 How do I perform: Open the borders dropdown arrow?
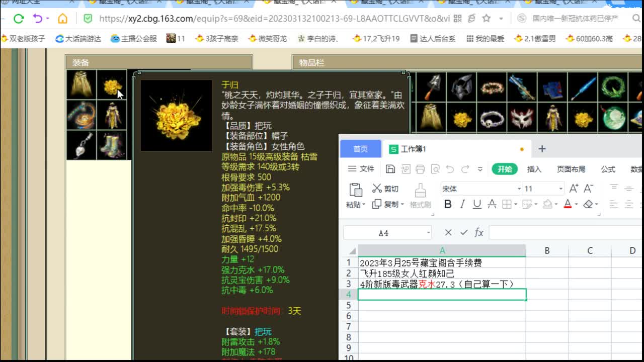point(515,205)
